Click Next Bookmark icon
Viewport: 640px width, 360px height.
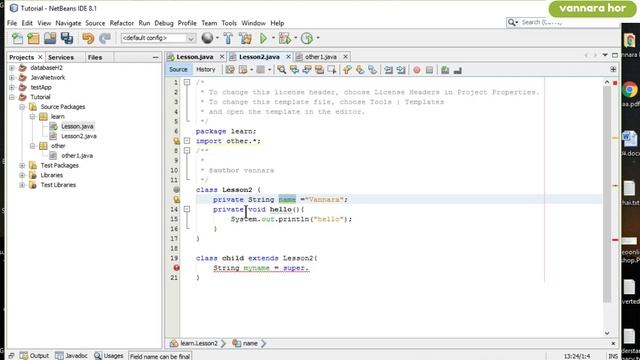[360, 70]
